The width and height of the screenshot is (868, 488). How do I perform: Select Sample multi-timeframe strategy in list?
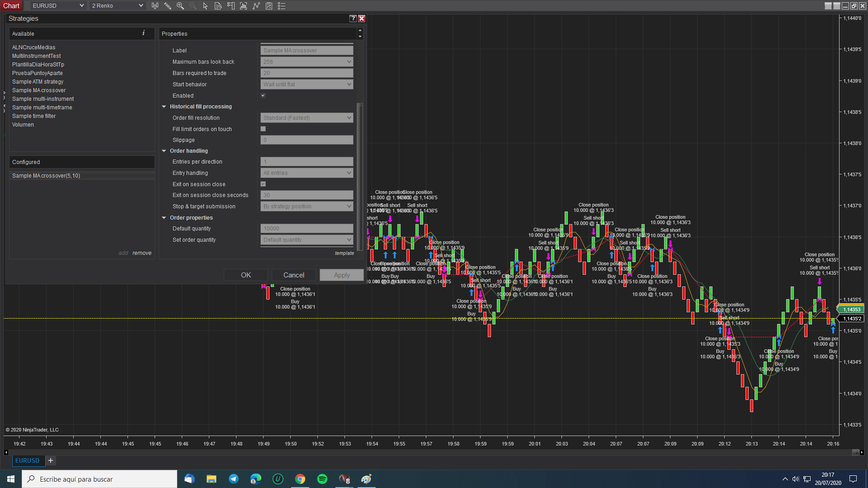[42, 108]
